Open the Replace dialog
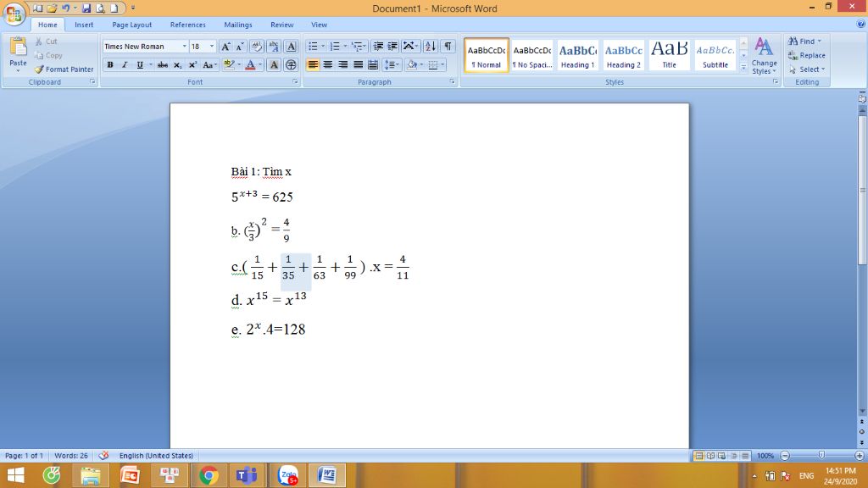The width and height of the screenshot is (868, 488). [807, 55]
